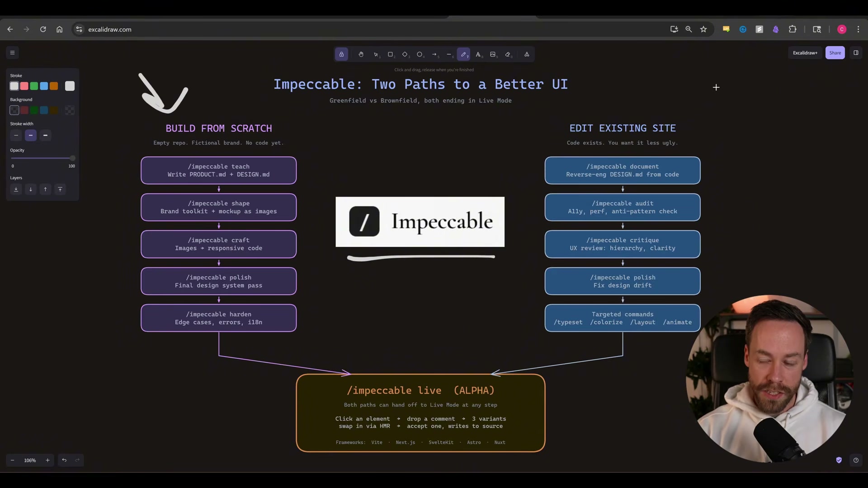Redo the last action
This screenshot has width=868, height=488.
click(77, 460)
